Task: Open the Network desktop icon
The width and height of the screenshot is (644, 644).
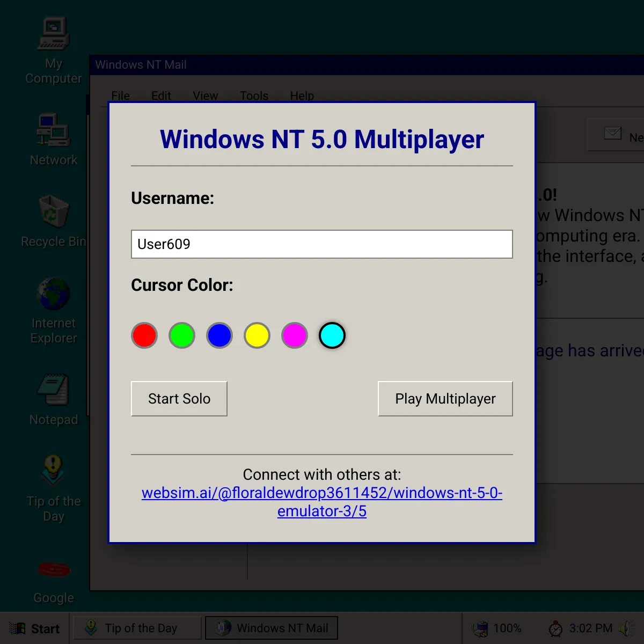Action: (x=53, y=130)
